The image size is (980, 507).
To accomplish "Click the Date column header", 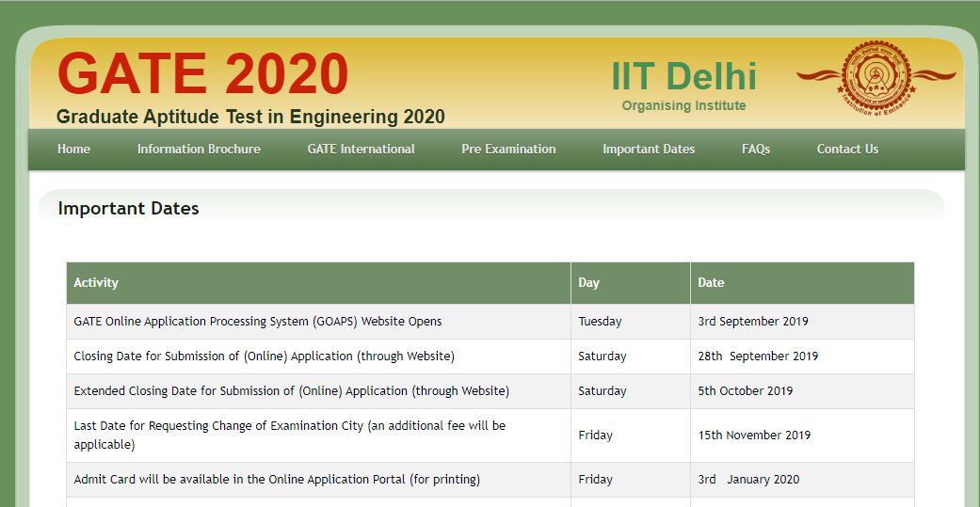I will (711, 282).
